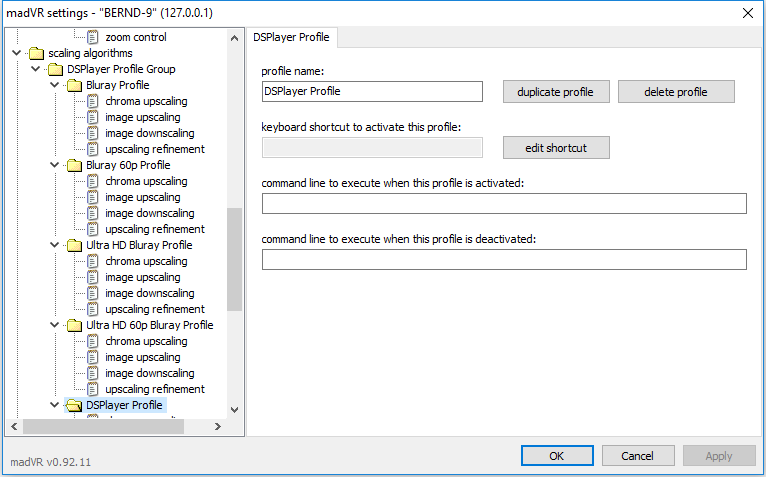This screenshot has width=766, height=477.
Task: Click image upscaling page icon under Ultra HD 60p Bluray Profile
Action: pyautogui.click(x=92, y=357)
